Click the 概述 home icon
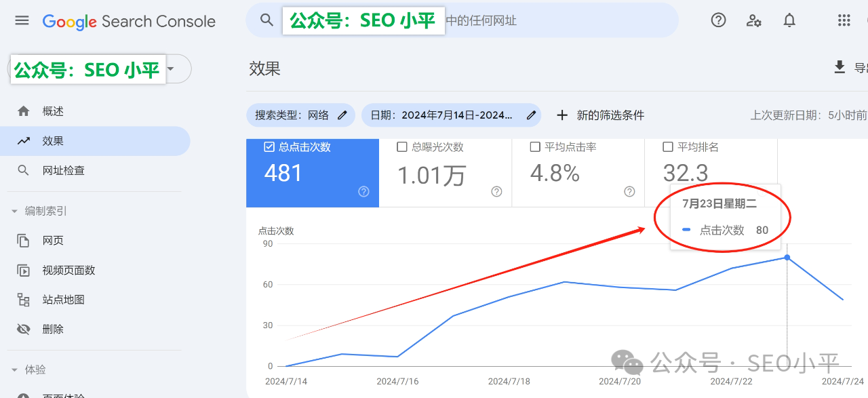 pyautogui.click(x=24, y=111)
